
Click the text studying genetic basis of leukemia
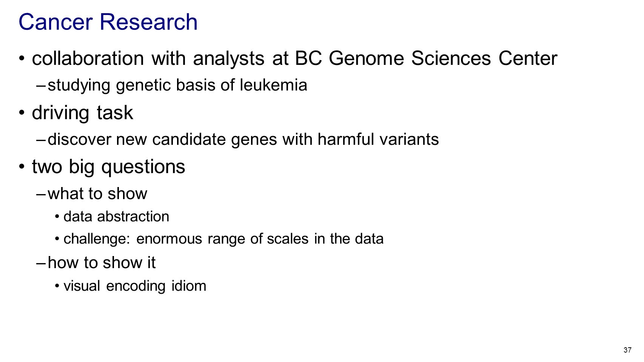(x=177, y=85)
